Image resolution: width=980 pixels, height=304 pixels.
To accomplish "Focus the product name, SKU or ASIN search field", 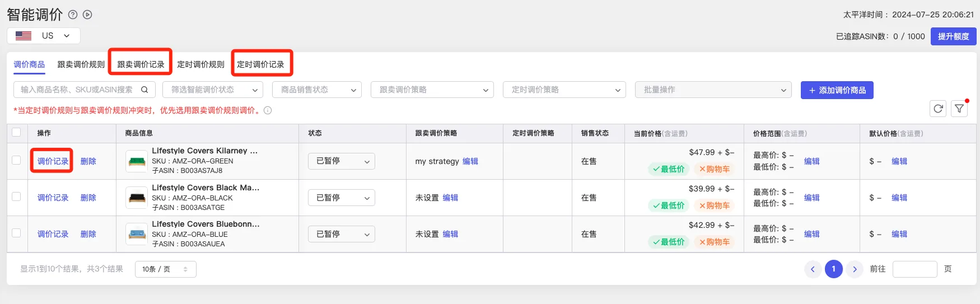I will click(x=85, y=90).
